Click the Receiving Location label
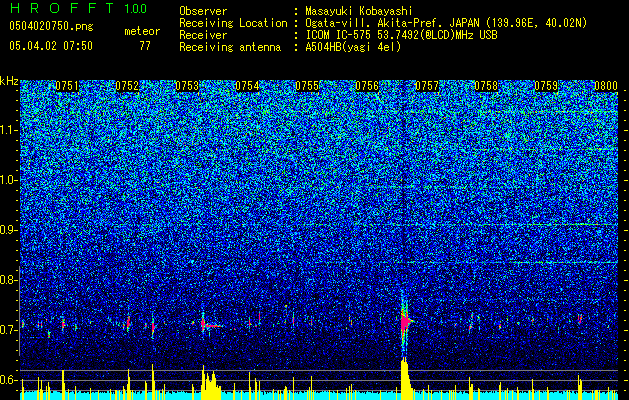The image size is (629, 400). click(233, 23)
